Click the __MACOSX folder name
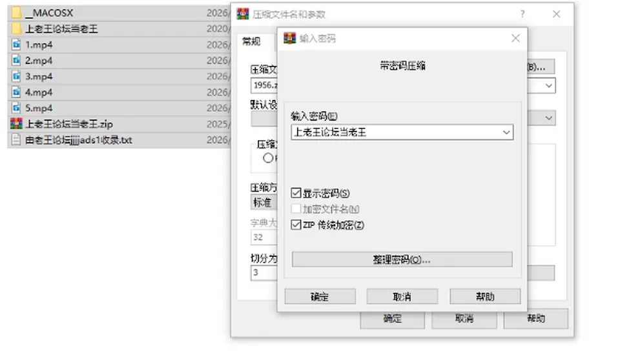 tap(50, 13)
